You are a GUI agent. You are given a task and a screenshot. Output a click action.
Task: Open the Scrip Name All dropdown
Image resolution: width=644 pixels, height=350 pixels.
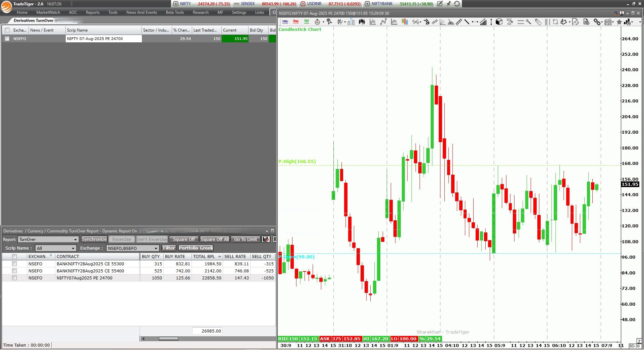point(56,248)
